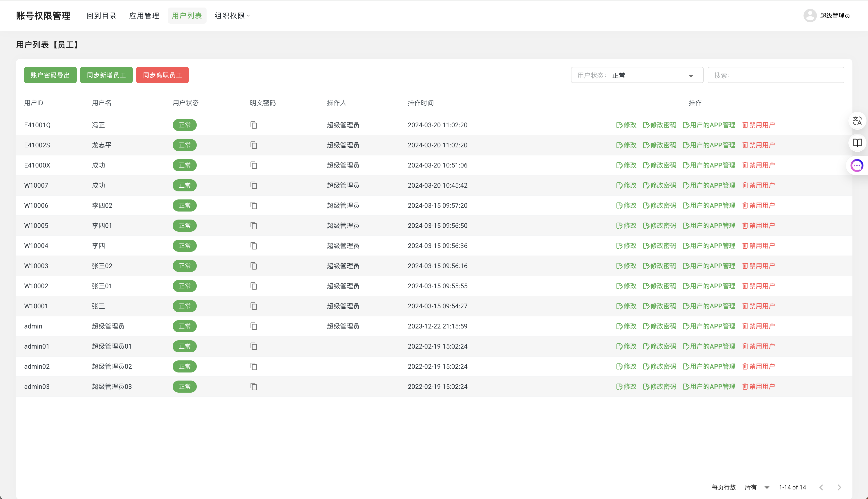Click 修改密码 for user admin02
This screenshot has height=499, width=868.
(x=659, y=366)
